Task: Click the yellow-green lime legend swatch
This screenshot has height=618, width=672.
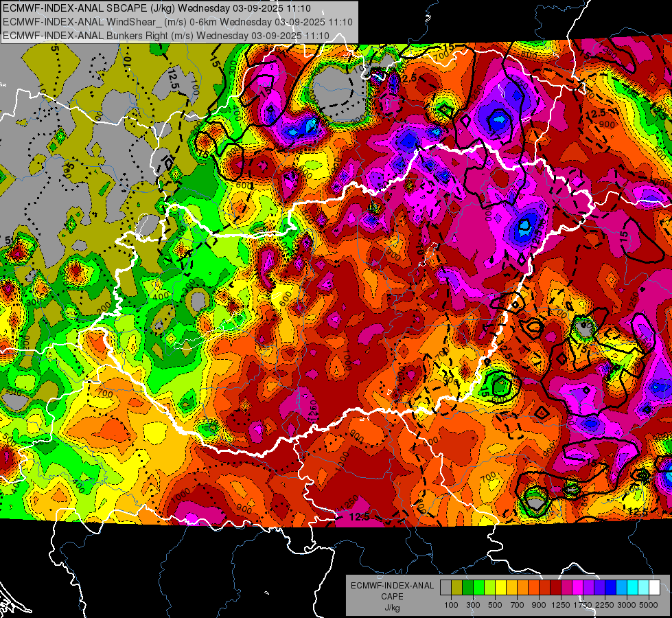Action: [x=489, y=588]
